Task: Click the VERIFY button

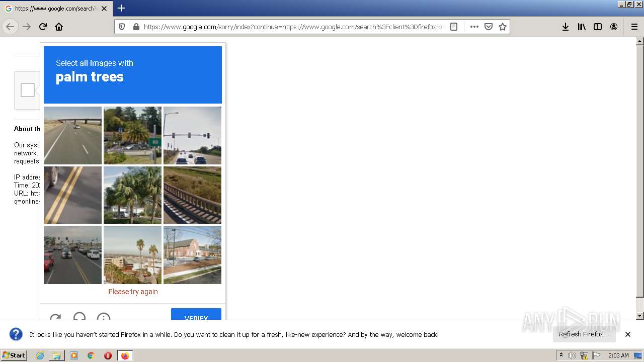Action: (196, 315)
